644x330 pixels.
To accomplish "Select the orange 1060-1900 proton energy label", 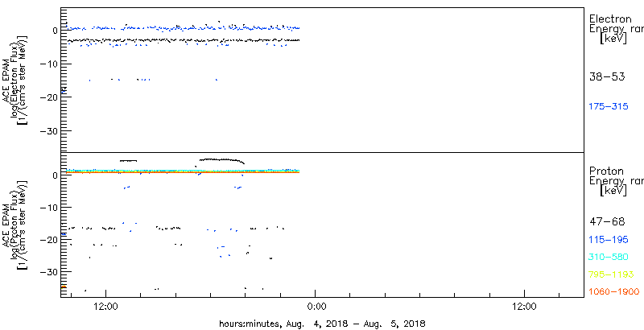I will coord(614,292).
